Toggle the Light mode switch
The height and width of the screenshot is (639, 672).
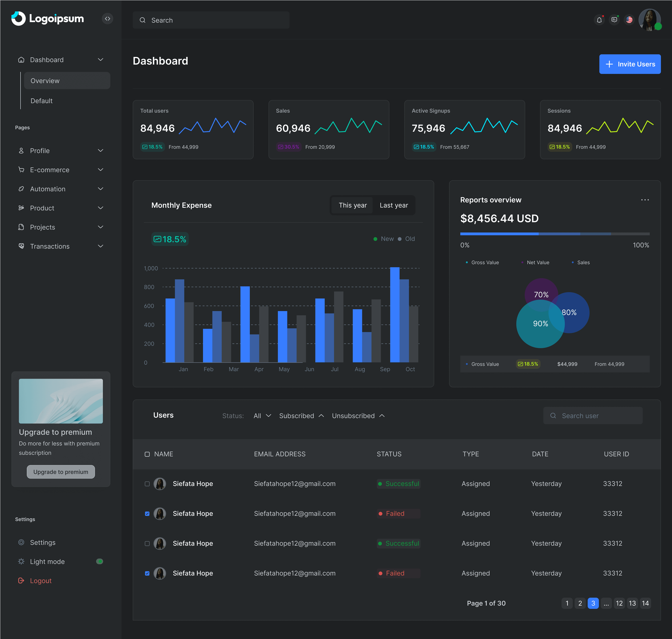(x=99, y=561)
